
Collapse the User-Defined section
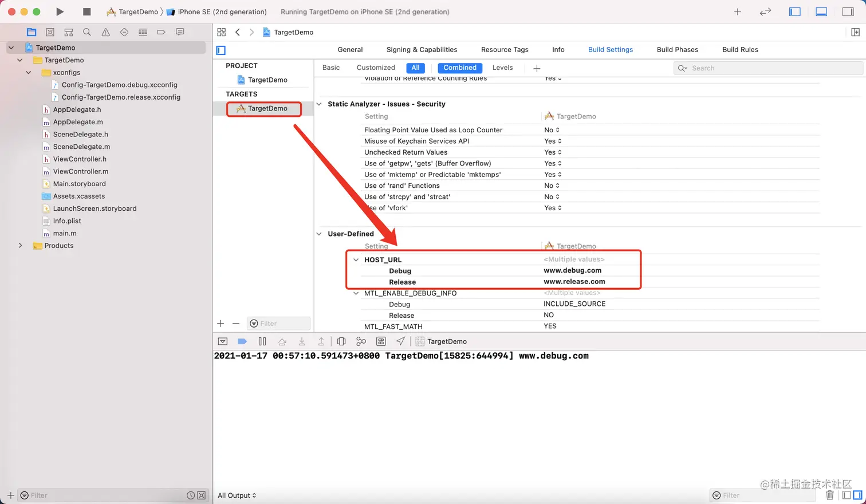click(x=319, y=234)
